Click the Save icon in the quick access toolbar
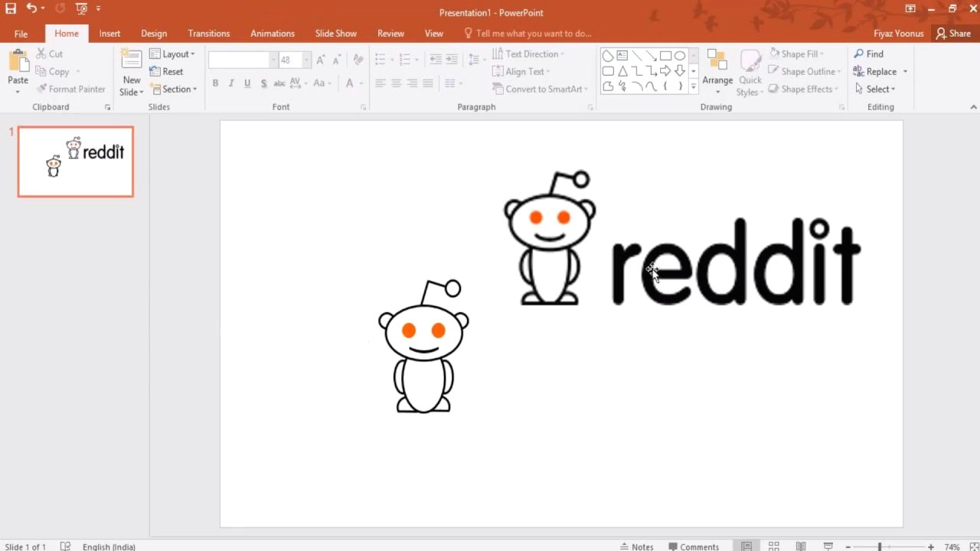980x551 pixels. point(11,8)
